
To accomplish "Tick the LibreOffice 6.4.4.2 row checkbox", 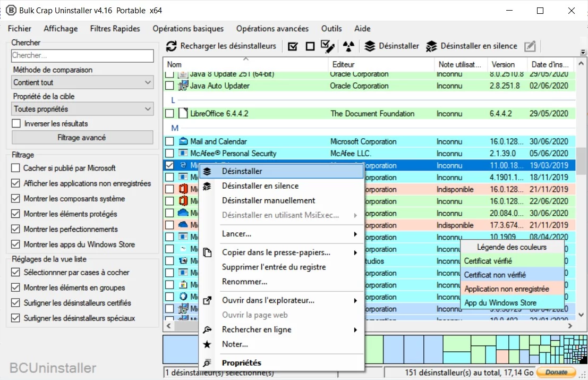I will 169,113.
